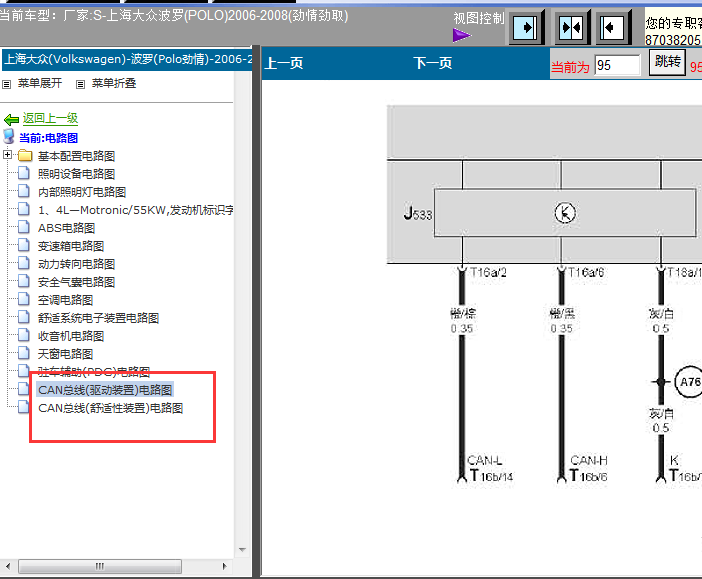The width and height of the screenshot is (702, 579).
Task: Click the 视图控制 label
Action: tap(479, 18)
